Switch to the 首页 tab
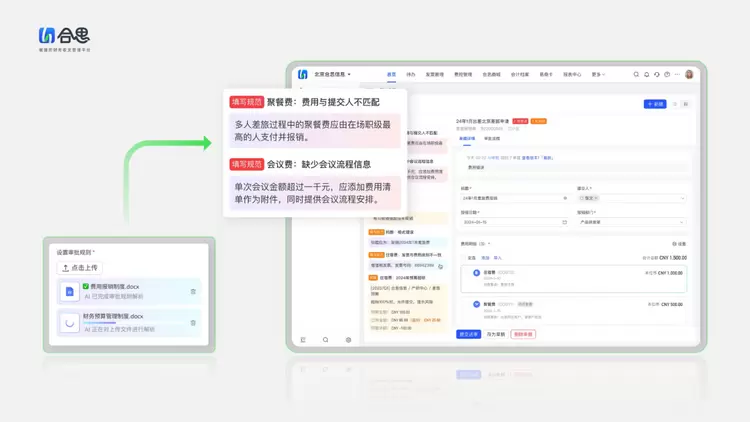The width and height of the screenshot is (750, 422). pyautogui.click(x=391, y=74)
